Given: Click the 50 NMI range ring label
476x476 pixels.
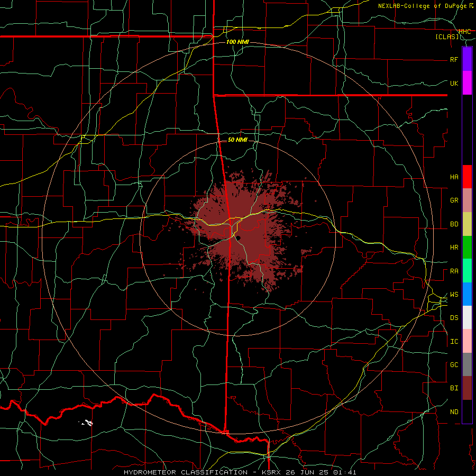Looking at the screenshot, I should (237, 140).
